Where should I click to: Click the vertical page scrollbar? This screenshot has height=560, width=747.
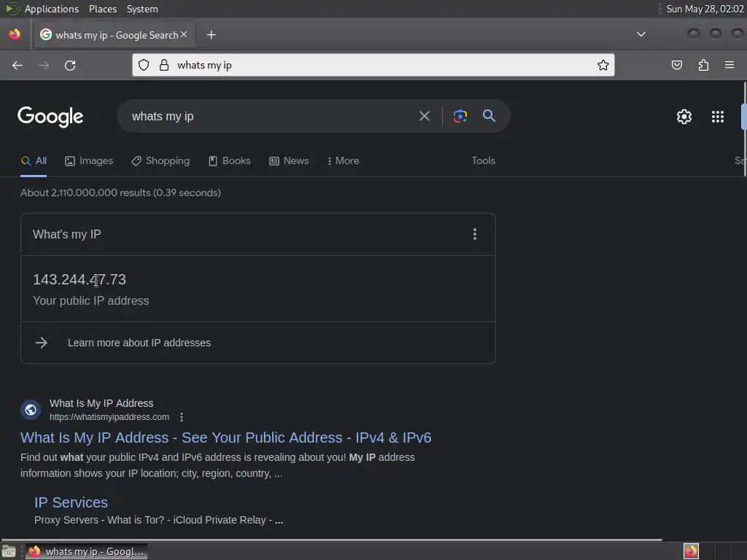point(745,128)
